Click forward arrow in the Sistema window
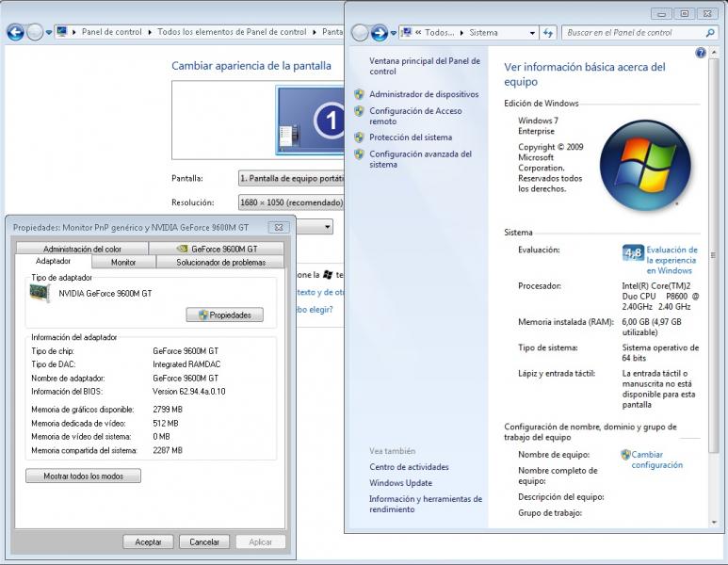The height and width of the screenshot is (565, 728). point(380,33)
